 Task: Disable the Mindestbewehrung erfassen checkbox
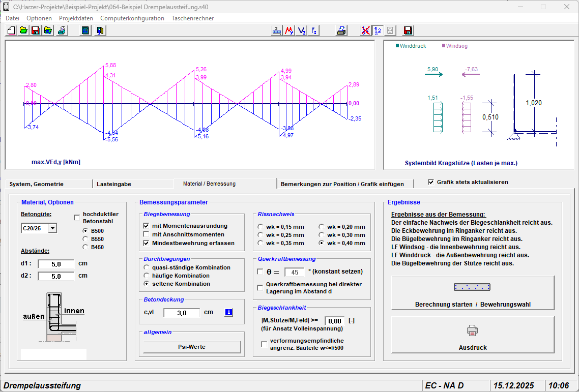click(147, 243)
